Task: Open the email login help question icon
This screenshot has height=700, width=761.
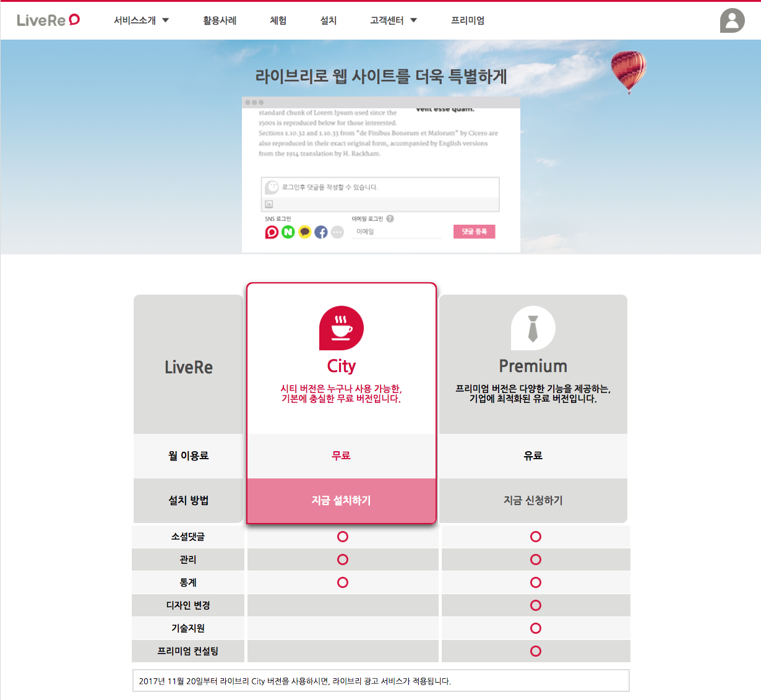Action: (390, 218)
